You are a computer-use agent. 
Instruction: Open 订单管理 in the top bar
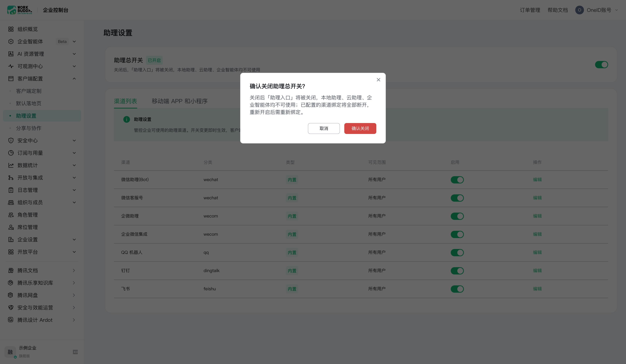[530, 10]
